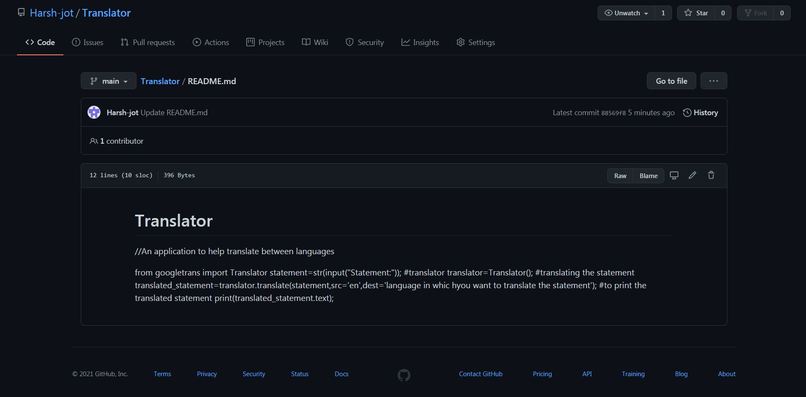Click the repository book icon beside Harsh-jot
The image size is (806, 397).
coord(21,13)
